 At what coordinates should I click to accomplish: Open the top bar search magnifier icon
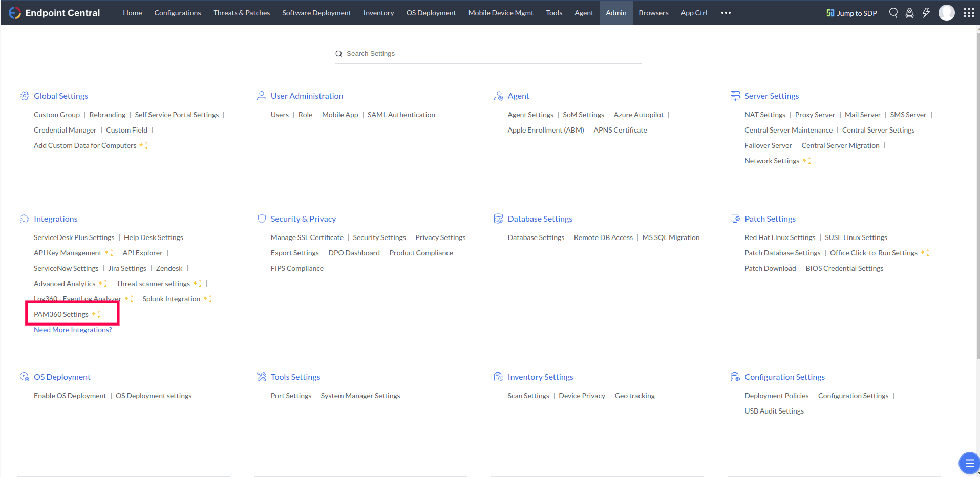click(893, 13)
